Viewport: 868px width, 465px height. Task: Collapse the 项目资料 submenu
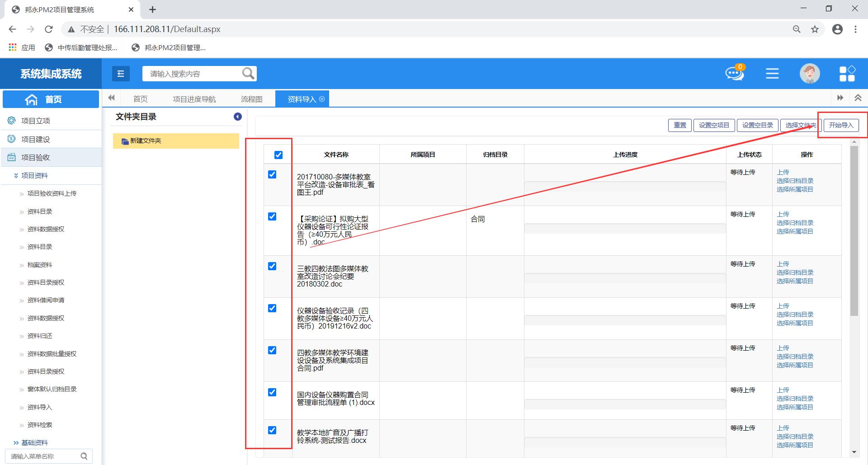tap(16, 176)
